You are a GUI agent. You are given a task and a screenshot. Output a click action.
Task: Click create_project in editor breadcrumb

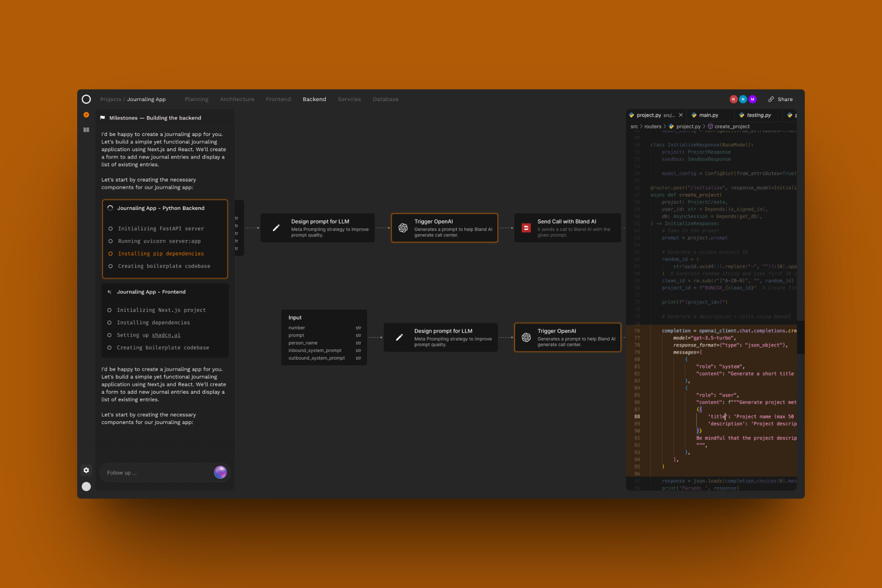[732, 126]
